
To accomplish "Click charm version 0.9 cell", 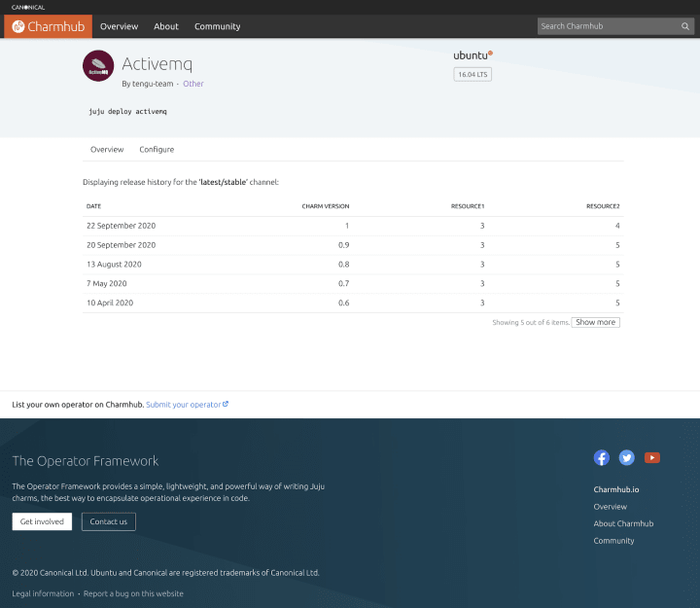I will 344,245.
